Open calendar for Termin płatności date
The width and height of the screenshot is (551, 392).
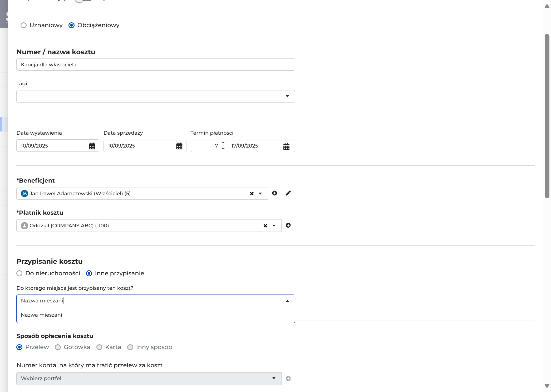pyautogui.click(x=286, y=146)
